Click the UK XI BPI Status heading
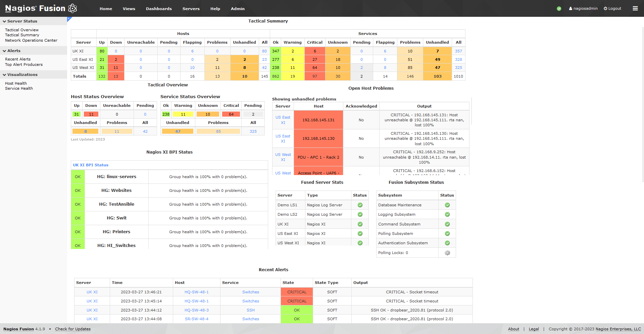Screen dimensions: 644x334 (x=90, y=165)
